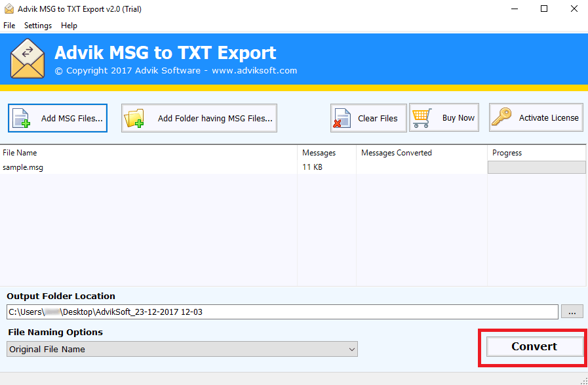588x385 pixels.
Task: Open the Settings menu
Action: [38, 26]
